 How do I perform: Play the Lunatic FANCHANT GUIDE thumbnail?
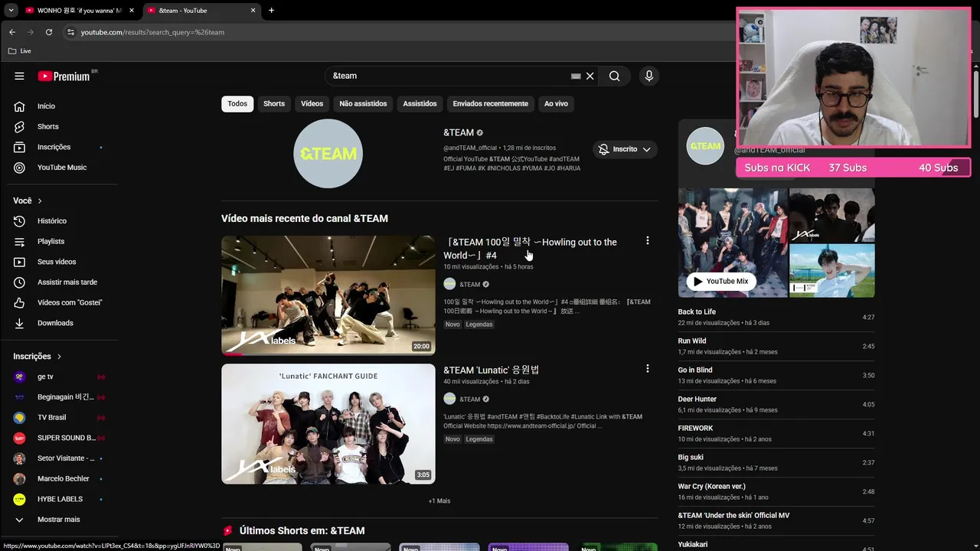[x=328, y=424]
